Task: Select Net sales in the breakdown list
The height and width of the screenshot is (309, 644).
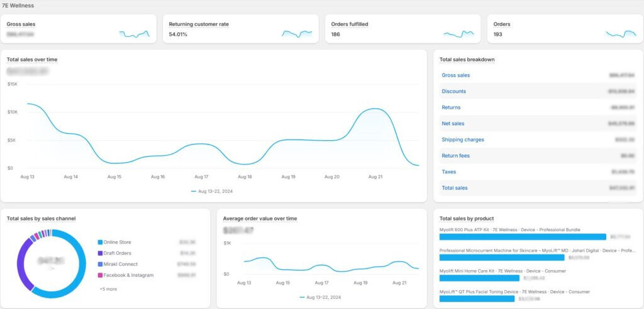Action: pos(453,124)
